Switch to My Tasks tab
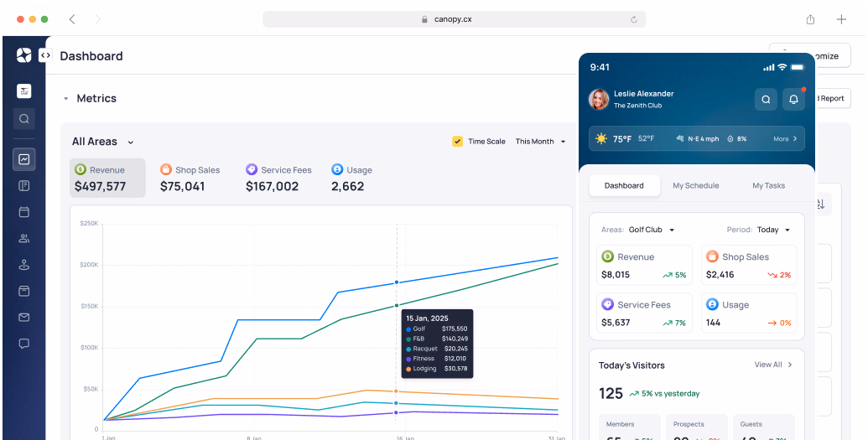The height and width of the screenshot is (440, 868). (768, 186)
